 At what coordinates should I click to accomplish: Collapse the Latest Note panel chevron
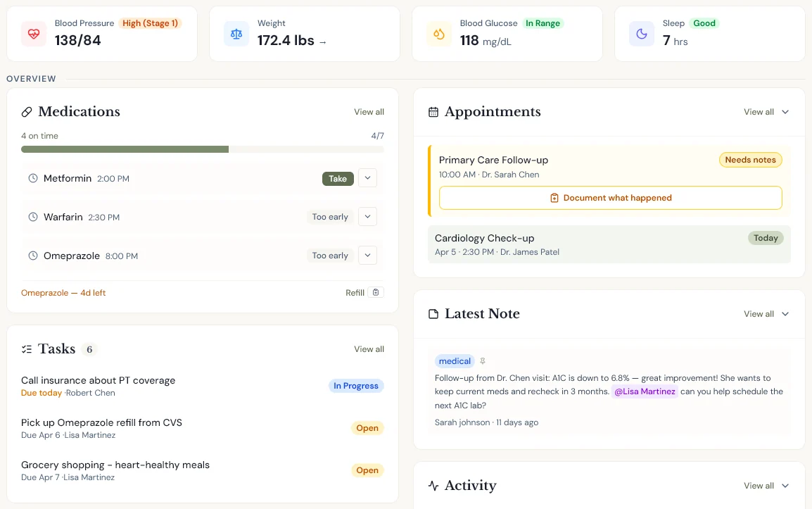(785, 314)
